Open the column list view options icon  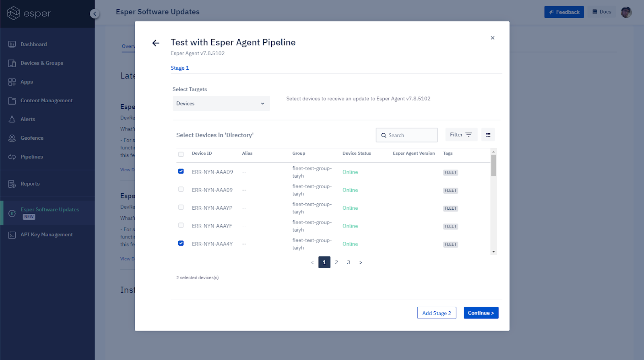488,135
